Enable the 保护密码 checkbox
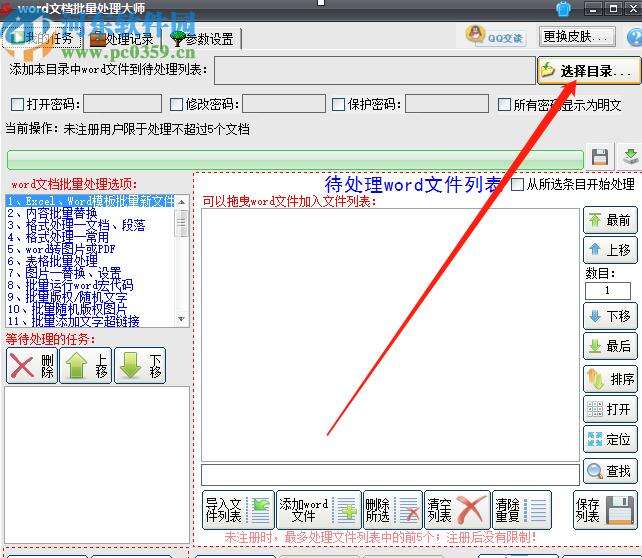The width and height of the screenshot is (642, 558). [338, 104]
